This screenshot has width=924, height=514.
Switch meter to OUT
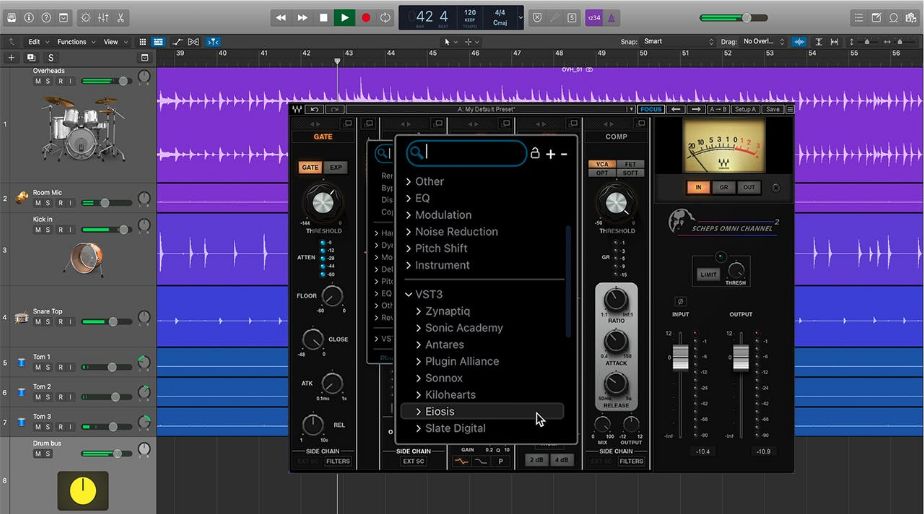click(x=748, y=187)
